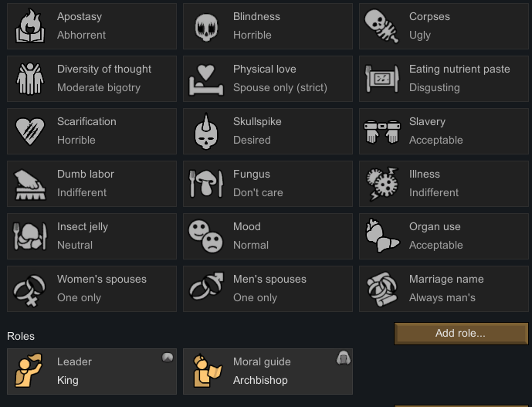
Task: Select the Moral guide Archbishop role
Action: (268, 371)
